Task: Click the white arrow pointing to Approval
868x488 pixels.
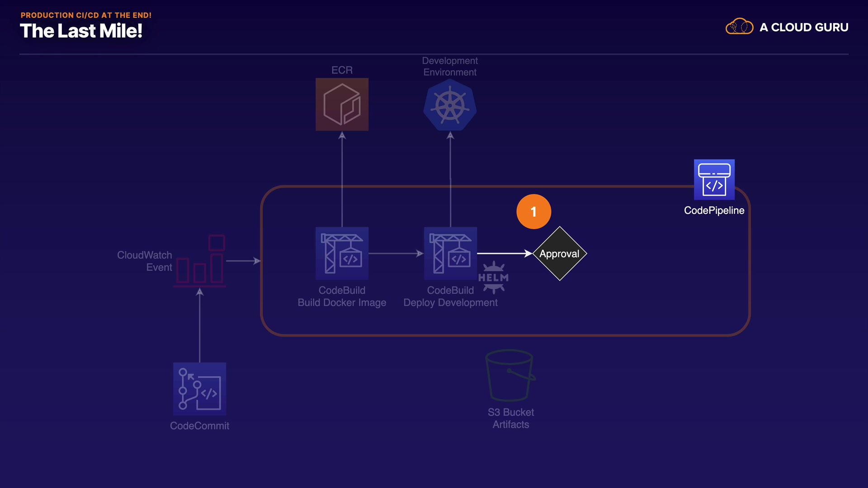Action: tap(504, 253)
